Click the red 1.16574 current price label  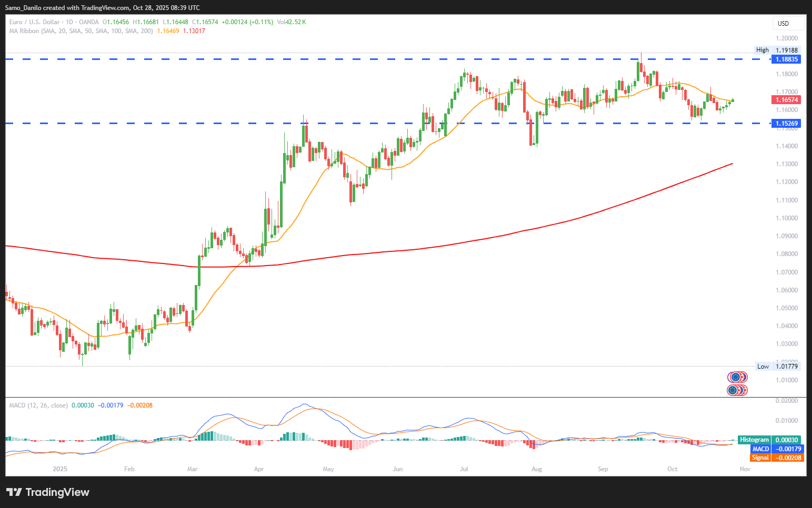(786, 100)
